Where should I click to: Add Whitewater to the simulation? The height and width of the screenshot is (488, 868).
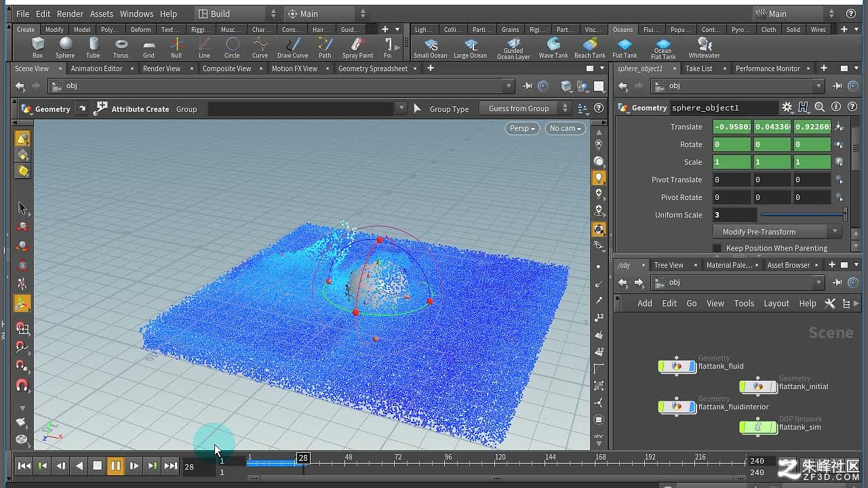pos(704,47)
